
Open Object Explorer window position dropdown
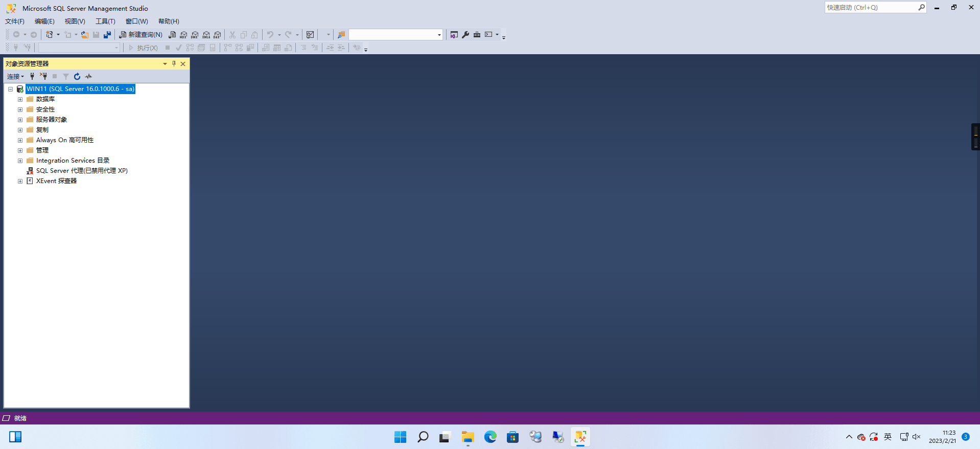coord(165,64)
